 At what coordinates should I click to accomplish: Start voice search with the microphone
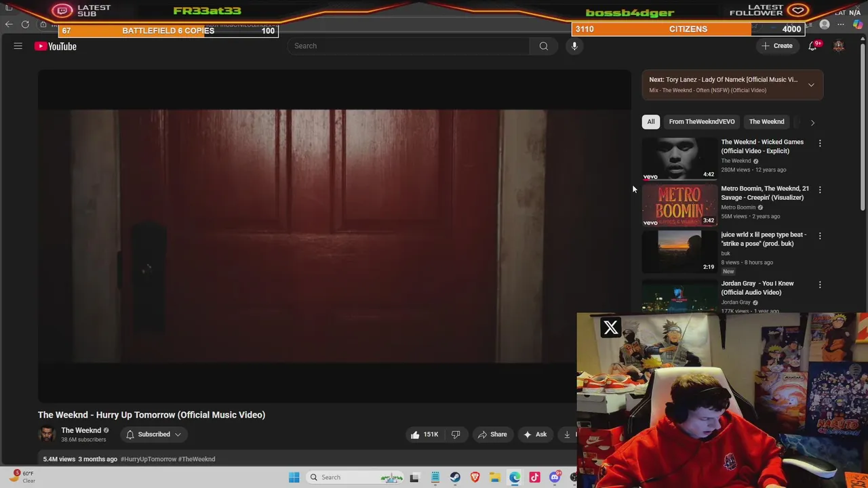tap(574, 46)
